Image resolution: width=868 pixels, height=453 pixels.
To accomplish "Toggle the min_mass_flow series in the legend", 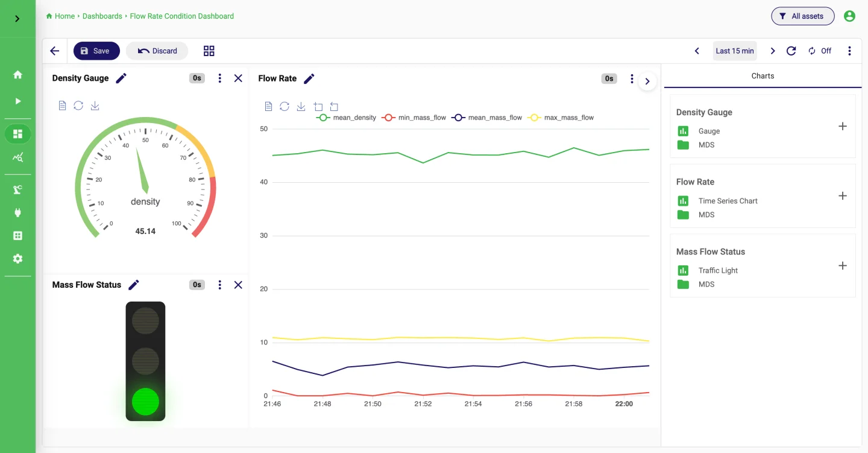I will pos(415,118).
